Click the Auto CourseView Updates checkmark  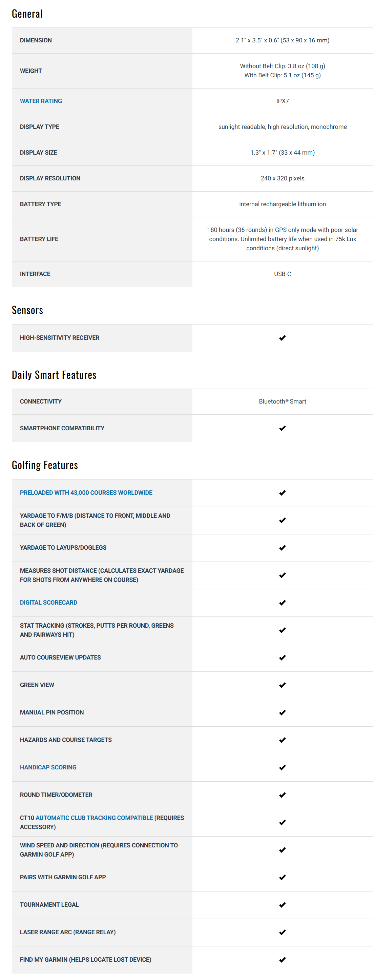point(282,658)
